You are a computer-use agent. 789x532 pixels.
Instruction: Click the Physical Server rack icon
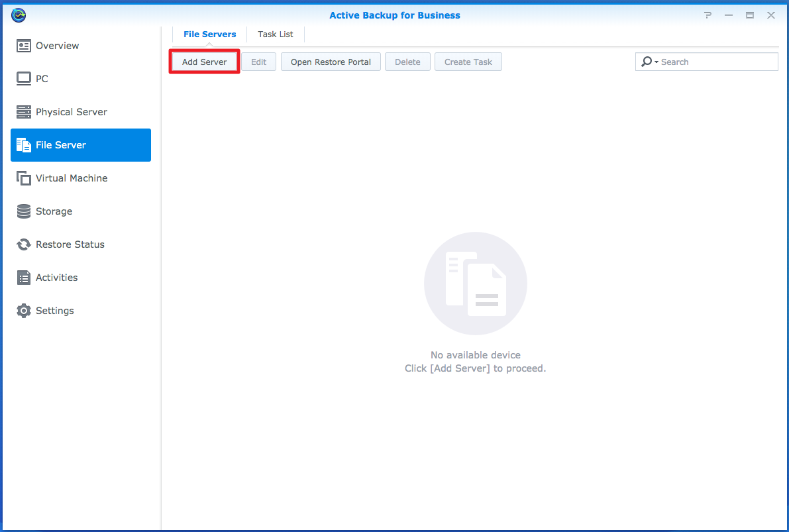point(24,112)
